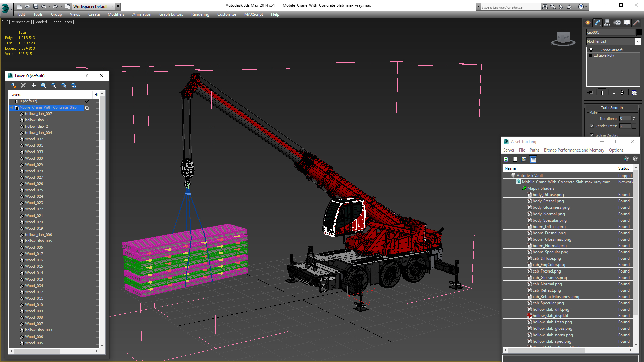Toggle current layer box for Mobile_Crane_With_Concrete_Slab

[x=87, y=108]
